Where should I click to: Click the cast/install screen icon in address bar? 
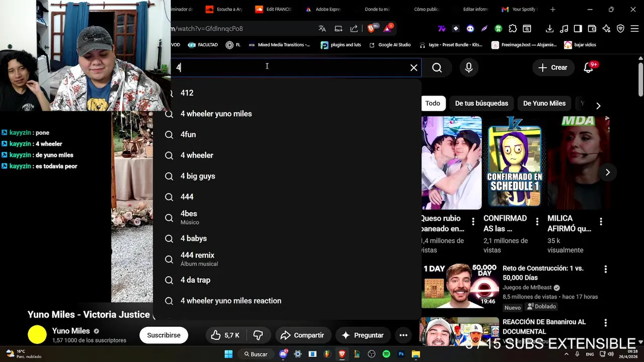pos(339,29)
